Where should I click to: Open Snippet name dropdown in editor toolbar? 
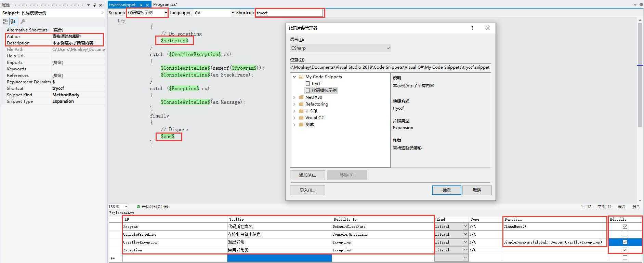[166, 13]
